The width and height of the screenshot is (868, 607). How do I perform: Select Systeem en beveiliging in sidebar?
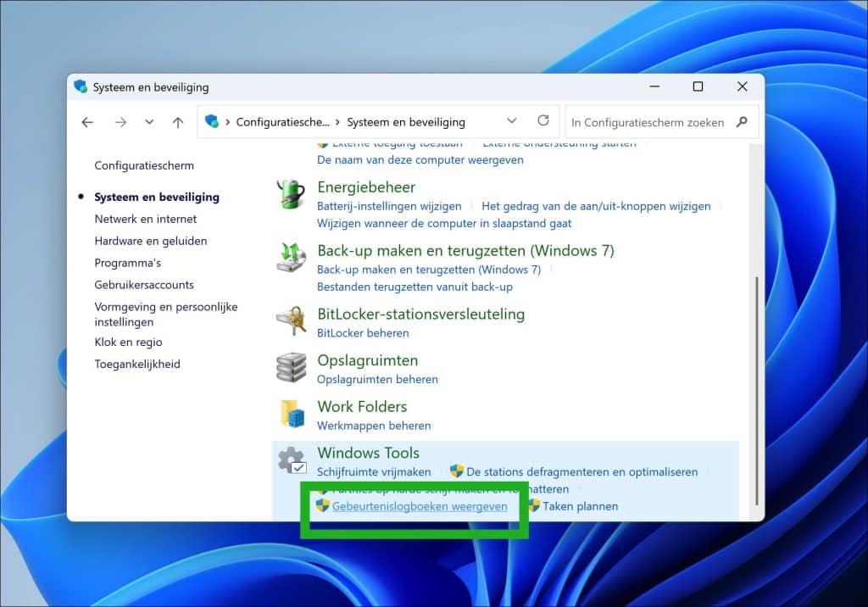[x=157, y=198]
